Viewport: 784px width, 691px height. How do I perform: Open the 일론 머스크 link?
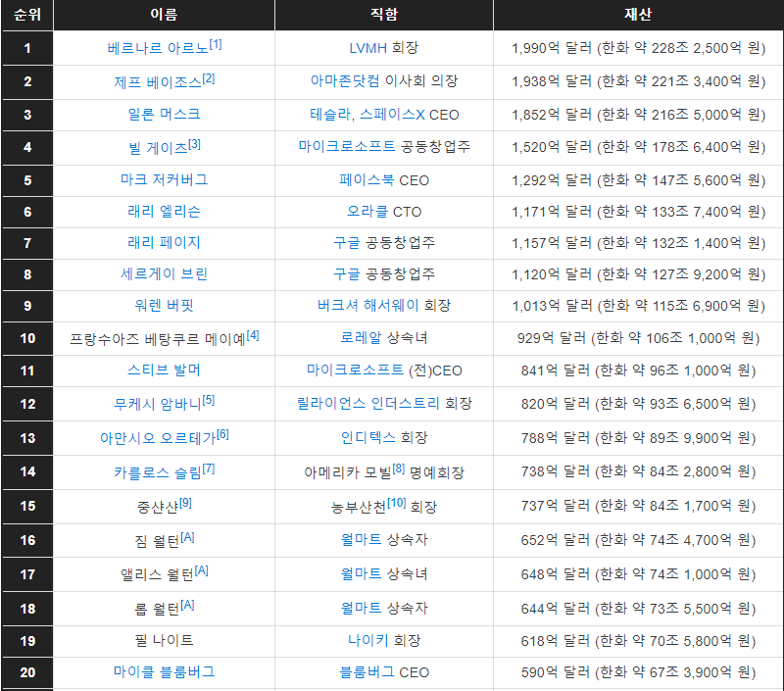click(164, 114)
